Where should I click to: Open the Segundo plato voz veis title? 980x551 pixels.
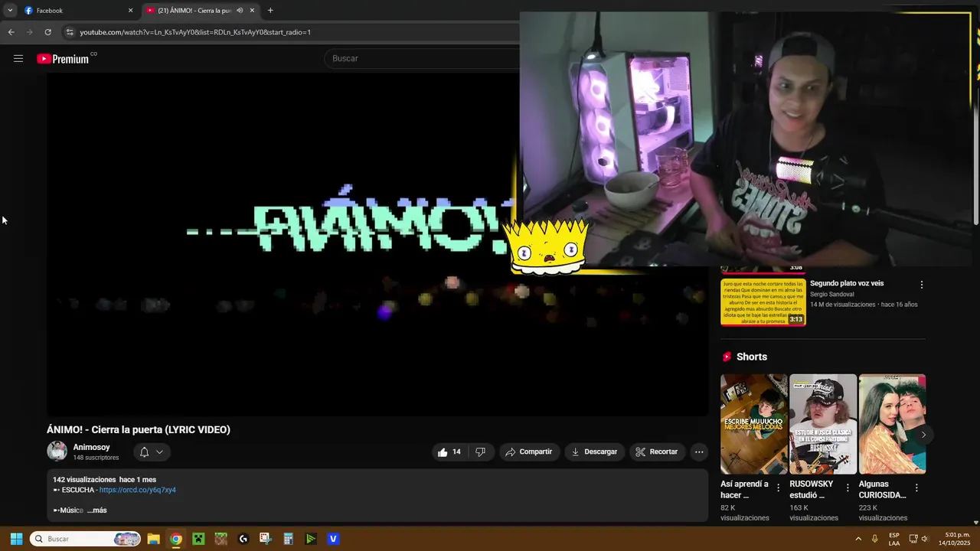[847, 283]
